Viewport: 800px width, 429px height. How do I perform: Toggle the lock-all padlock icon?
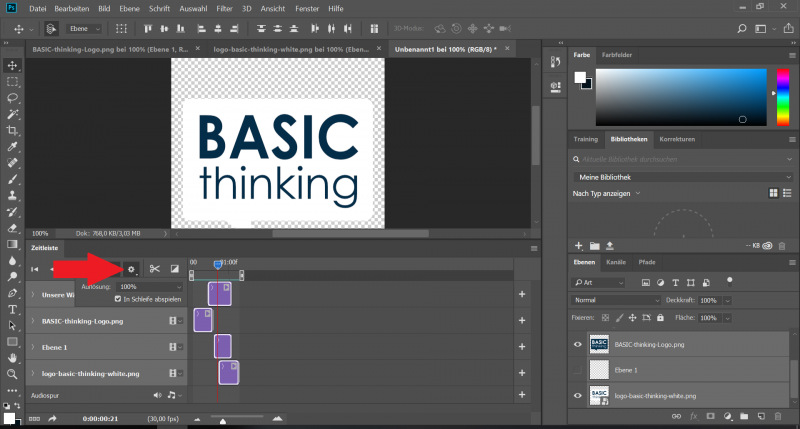(x=660, y=317)
